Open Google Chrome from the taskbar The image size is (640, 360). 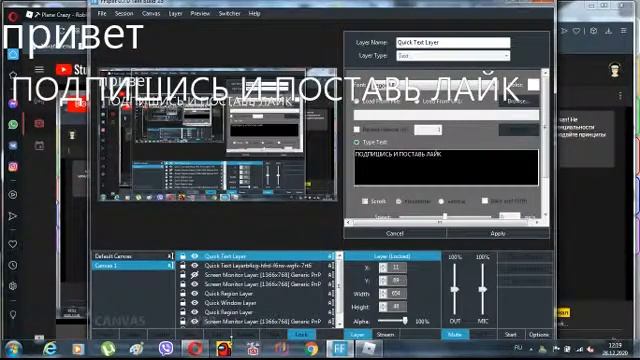[x=311, y=349]
